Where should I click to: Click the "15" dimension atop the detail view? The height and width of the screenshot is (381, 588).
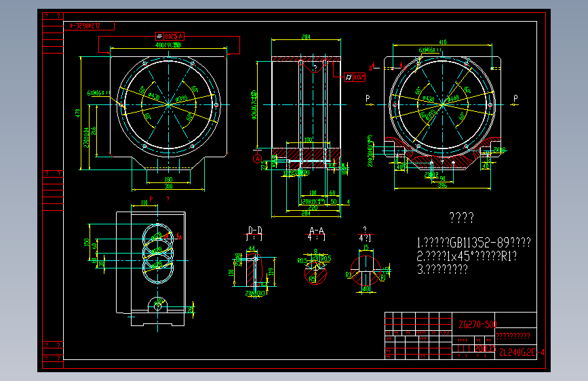coord(366,247)
